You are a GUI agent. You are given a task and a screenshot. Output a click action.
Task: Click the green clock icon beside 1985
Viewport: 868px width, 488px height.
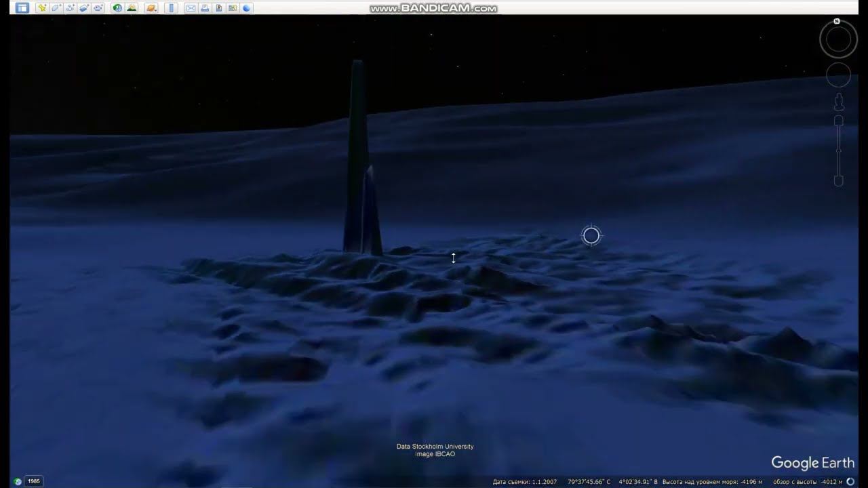18,481
